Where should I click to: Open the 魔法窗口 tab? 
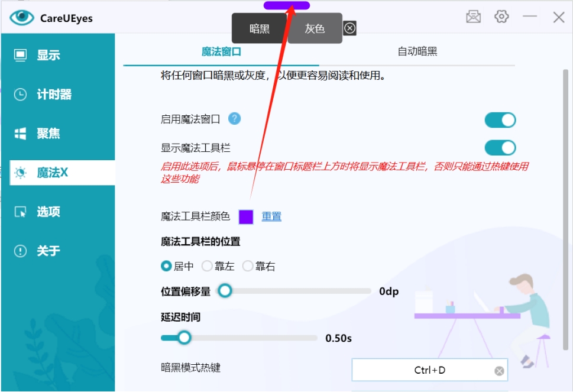tap(221, 53)
